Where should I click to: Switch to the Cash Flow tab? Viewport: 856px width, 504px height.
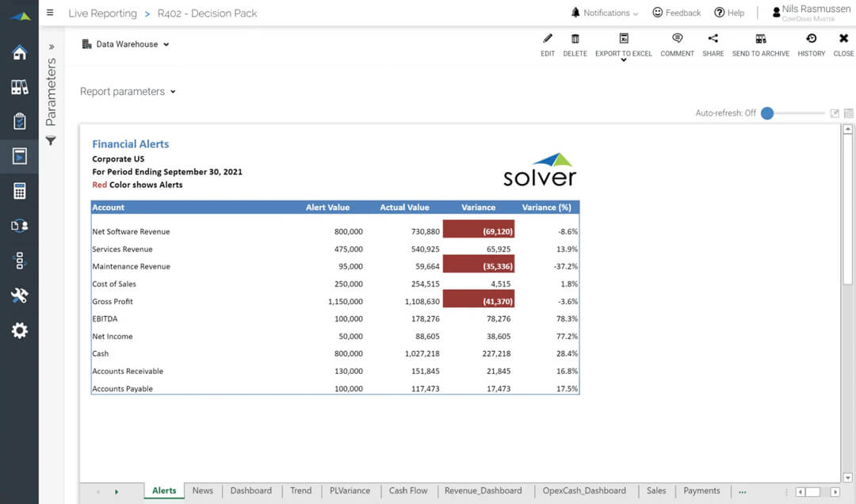[408, 491]
